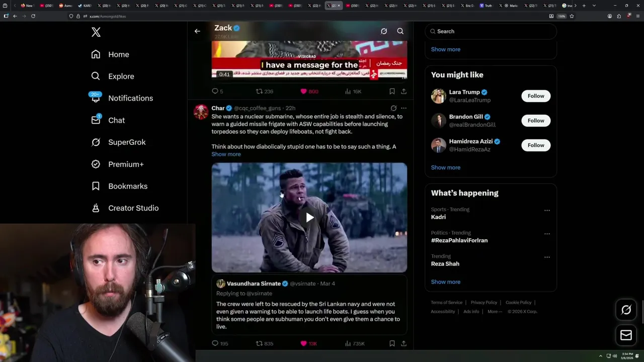
Task: Follow Lara Trump
Action: pos(536,96)
